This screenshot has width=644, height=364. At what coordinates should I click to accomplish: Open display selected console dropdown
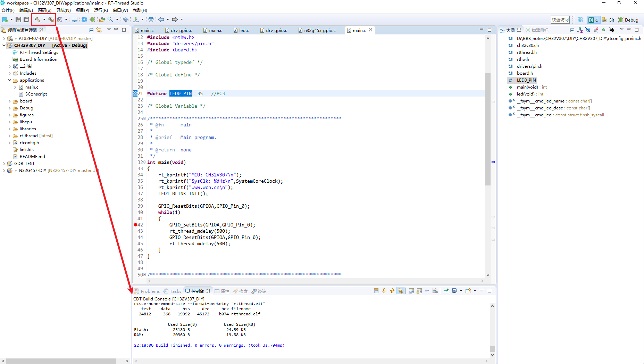(461, 291)
